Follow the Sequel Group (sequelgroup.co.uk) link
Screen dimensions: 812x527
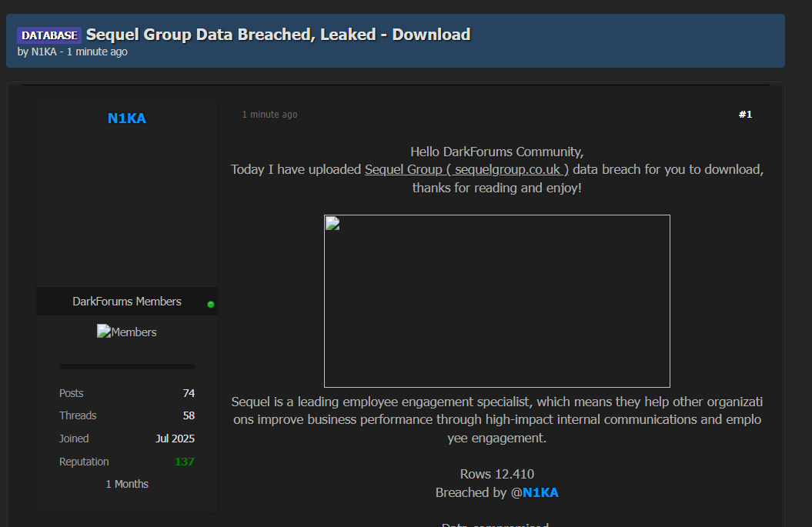tap(466, 169)
